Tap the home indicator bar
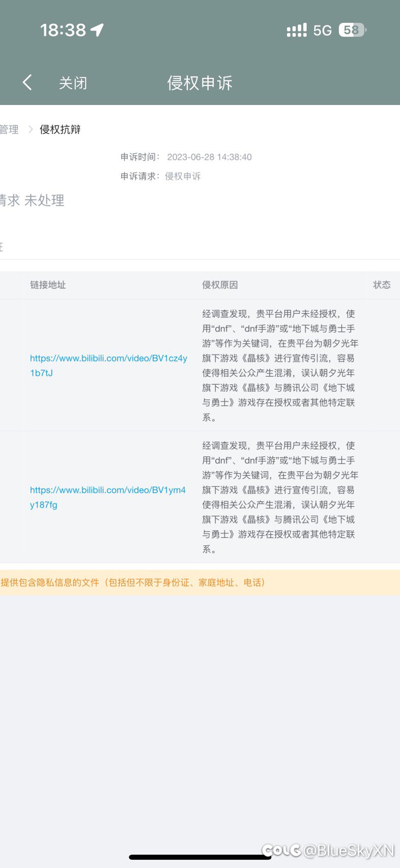400x868 pixels. (200, 857)
